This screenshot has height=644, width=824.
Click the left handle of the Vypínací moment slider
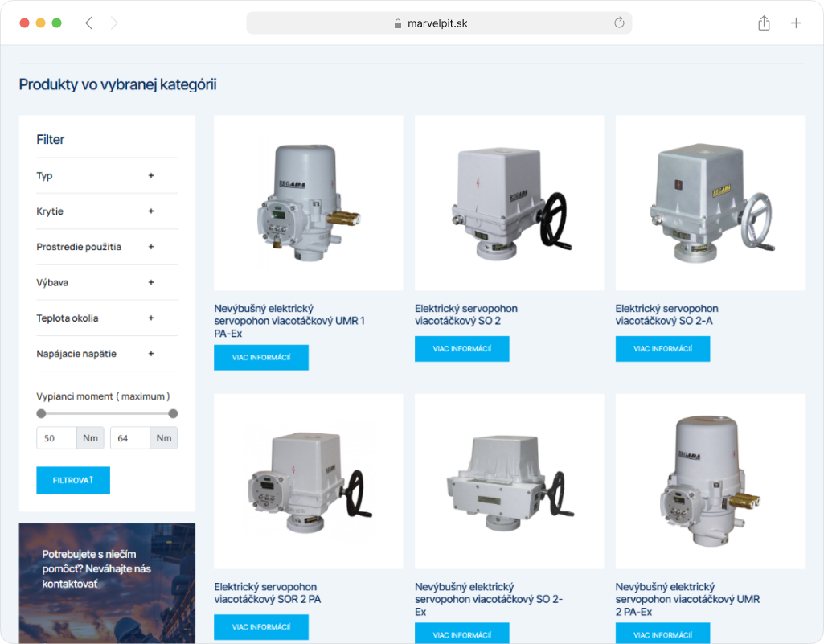point(41,414)
